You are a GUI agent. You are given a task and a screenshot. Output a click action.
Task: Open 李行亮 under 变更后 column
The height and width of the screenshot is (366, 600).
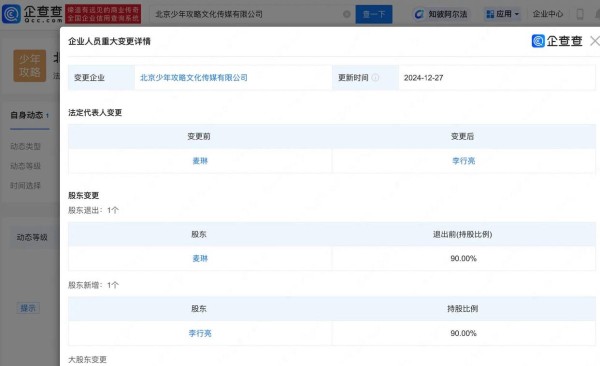[x=463, y=161]
